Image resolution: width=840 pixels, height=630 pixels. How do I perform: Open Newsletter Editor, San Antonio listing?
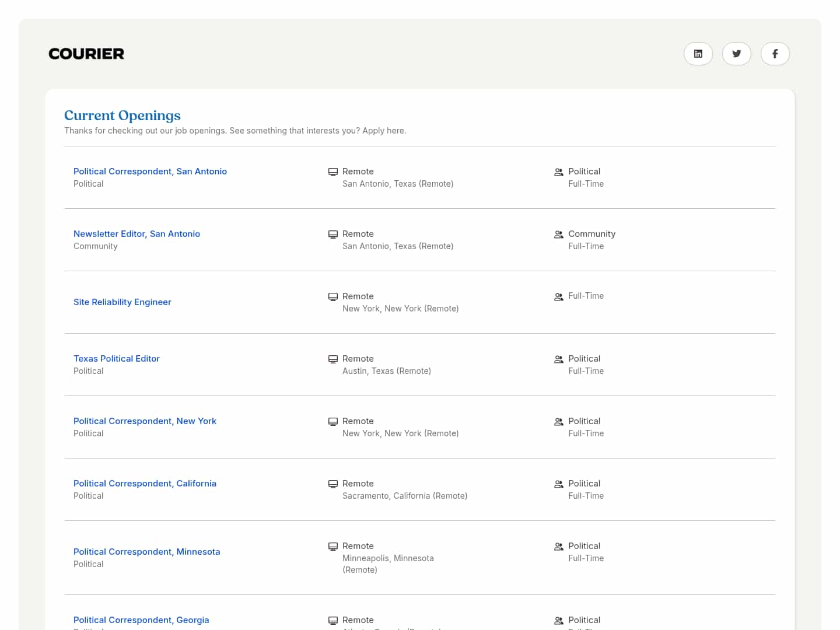(136, 234)
